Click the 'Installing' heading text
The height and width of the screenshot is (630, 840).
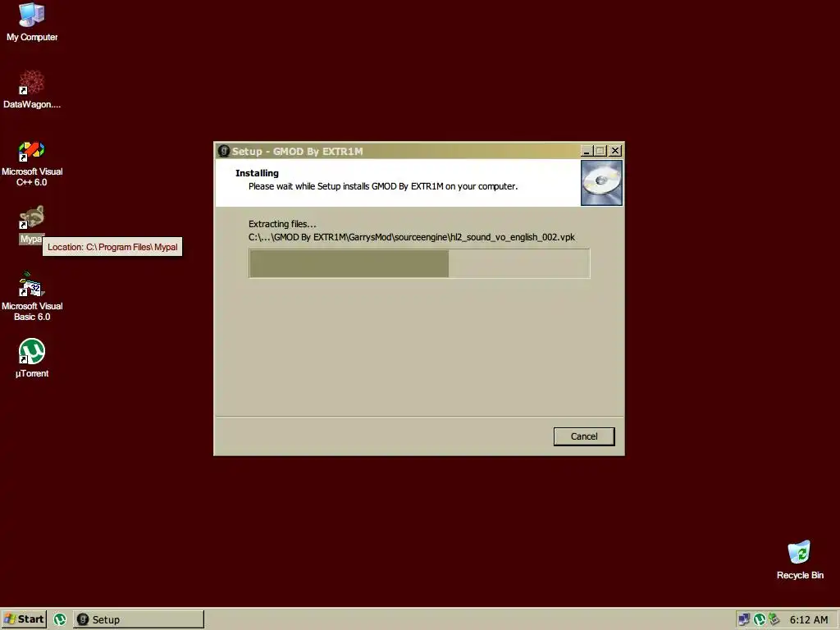click(257, 173)
